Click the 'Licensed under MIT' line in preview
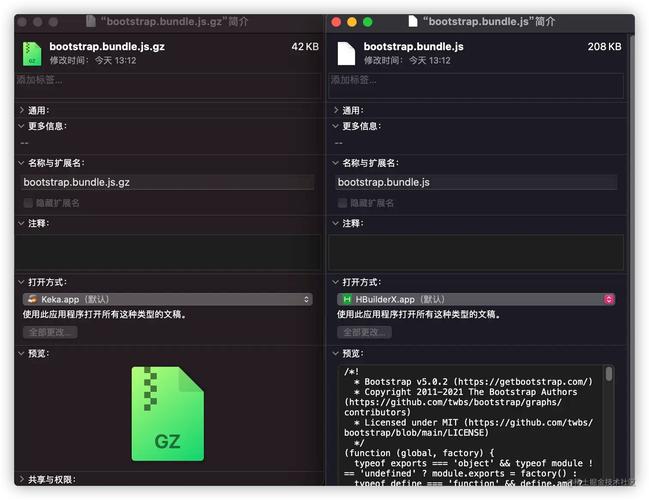Screen dimensions: 649x500 point(474,423)
